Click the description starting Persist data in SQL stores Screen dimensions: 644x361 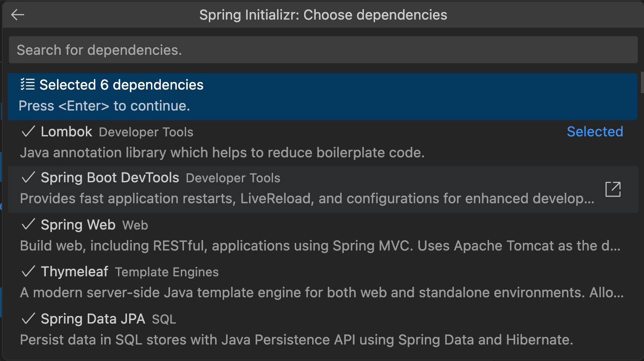click(296, 340)
